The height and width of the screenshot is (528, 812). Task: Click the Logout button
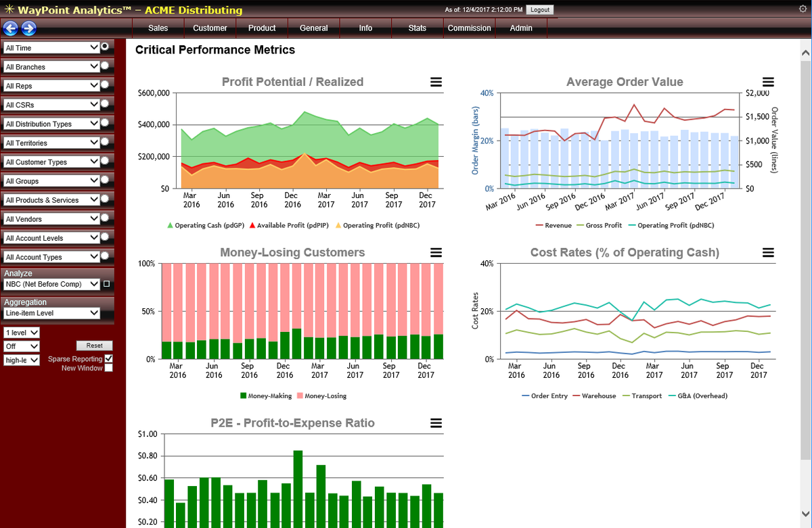(x=539, y=9)
